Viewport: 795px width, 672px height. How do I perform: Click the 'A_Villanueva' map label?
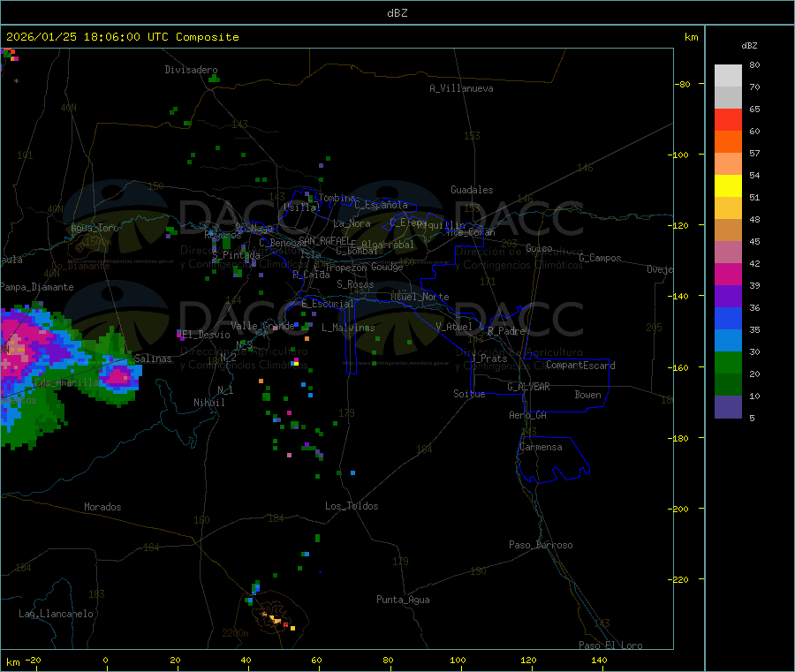click(461, 88)
